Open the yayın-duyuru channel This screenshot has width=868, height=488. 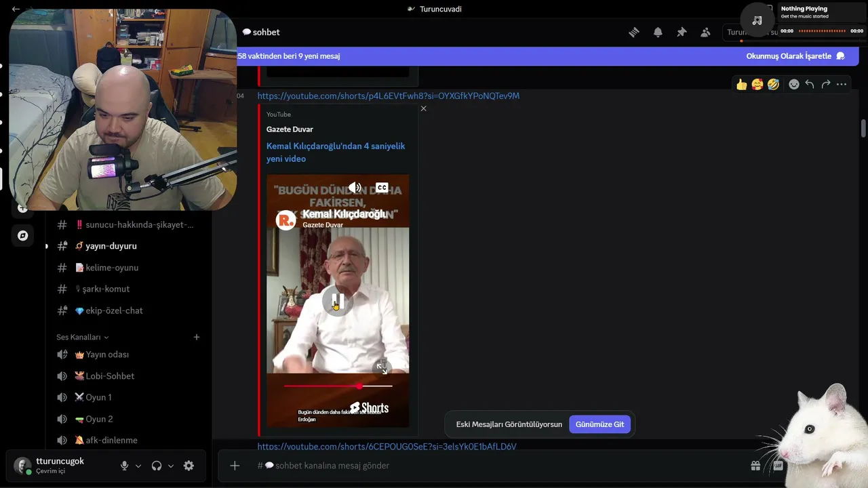(x=127, y=246)
